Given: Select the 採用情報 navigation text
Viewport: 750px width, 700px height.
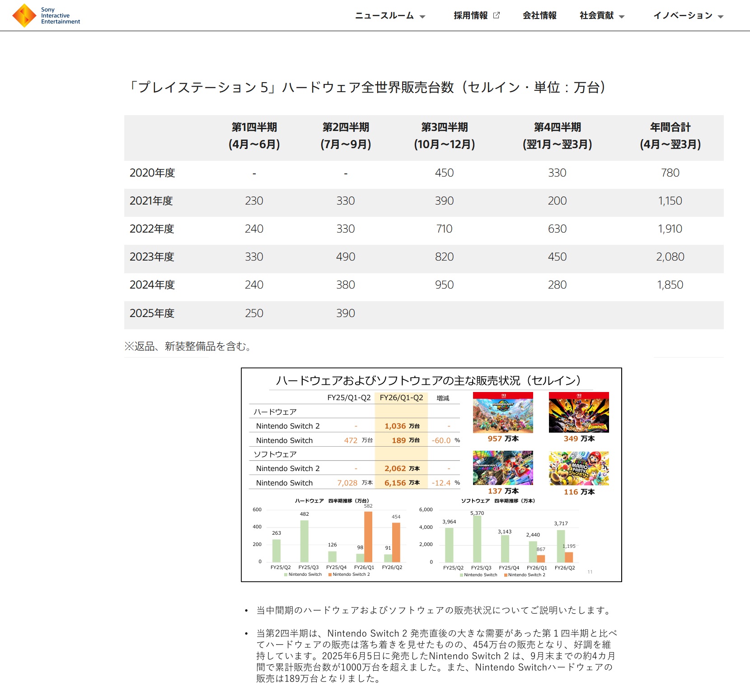Looking at the screenshot, I should pyautogui.click(x=470, y=15).
